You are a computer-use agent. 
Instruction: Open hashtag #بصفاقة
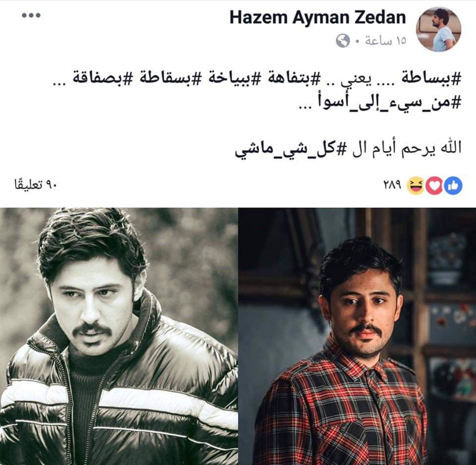coord(102,79)
